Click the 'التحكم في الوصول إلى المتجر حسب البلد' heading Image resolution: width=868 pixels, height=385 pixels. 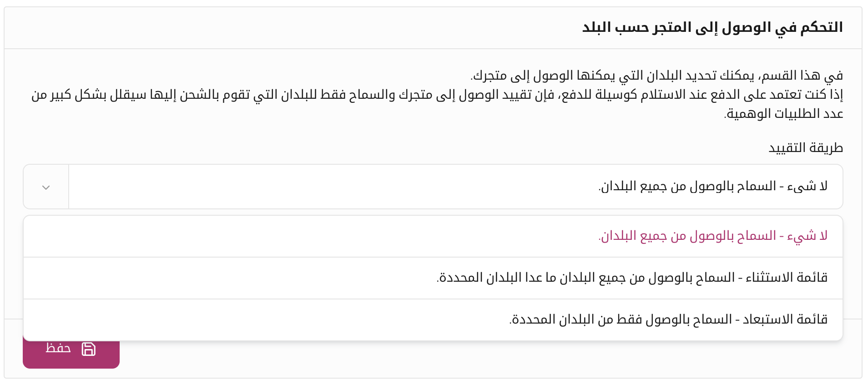coord(712,27)
